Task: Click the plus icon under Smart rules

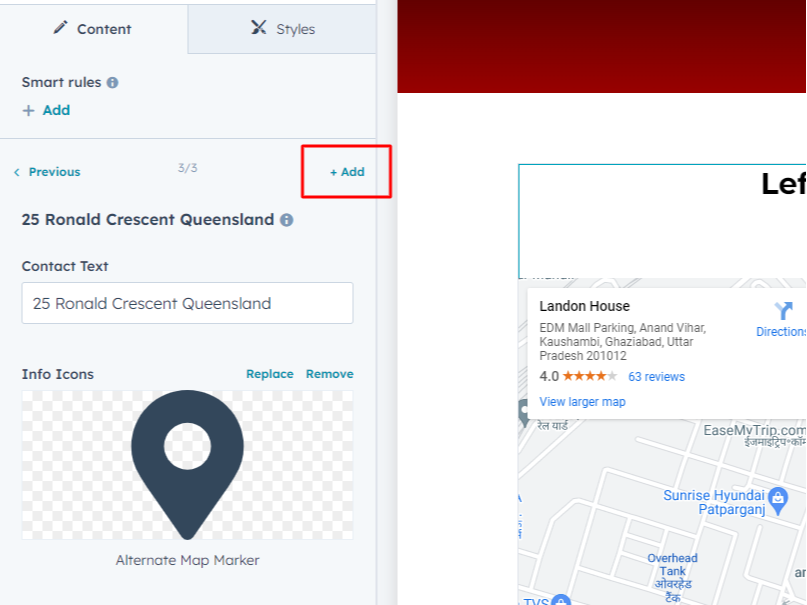Action: pyautogui.click(x=28, y=111)
